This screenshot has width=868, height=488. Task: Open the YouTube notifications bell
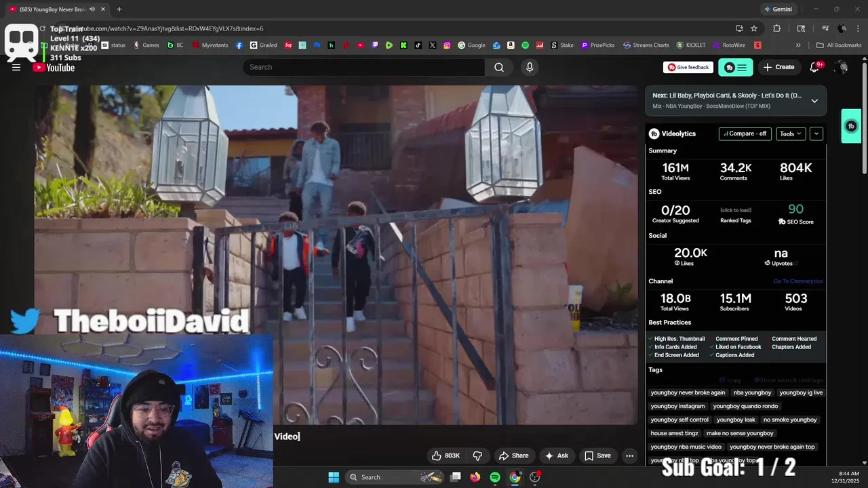(x=815, y=67)
